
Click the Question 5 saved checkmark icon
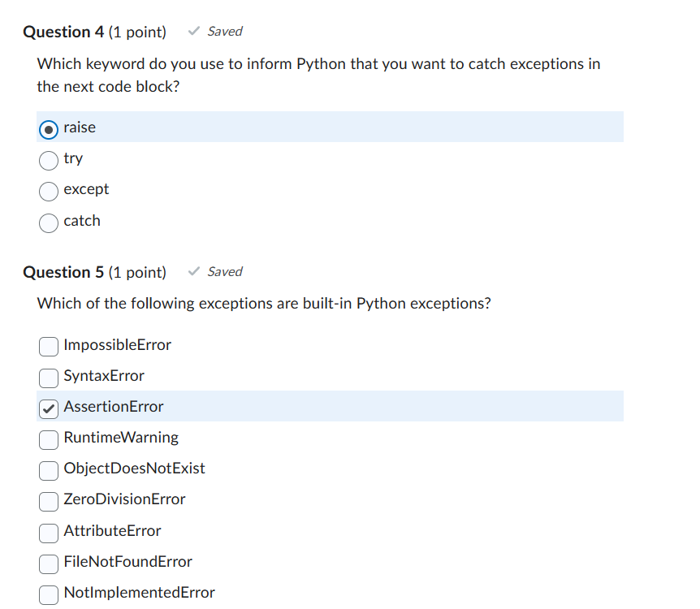click(194, 271)
